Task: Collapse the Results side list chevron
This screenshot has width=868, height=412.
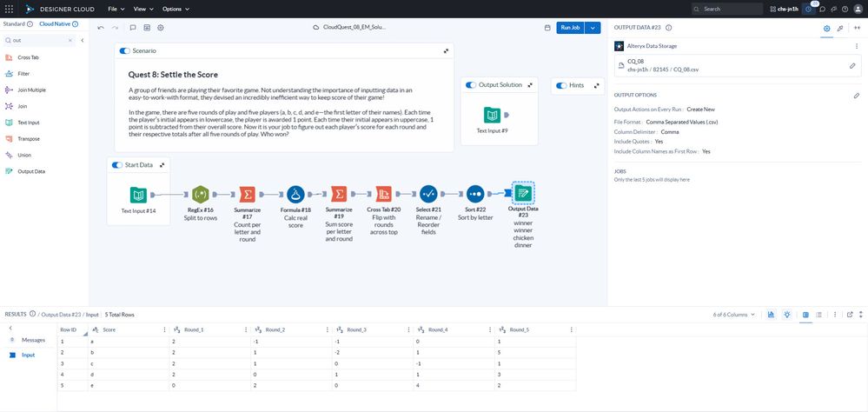Action: coord(10,329)
